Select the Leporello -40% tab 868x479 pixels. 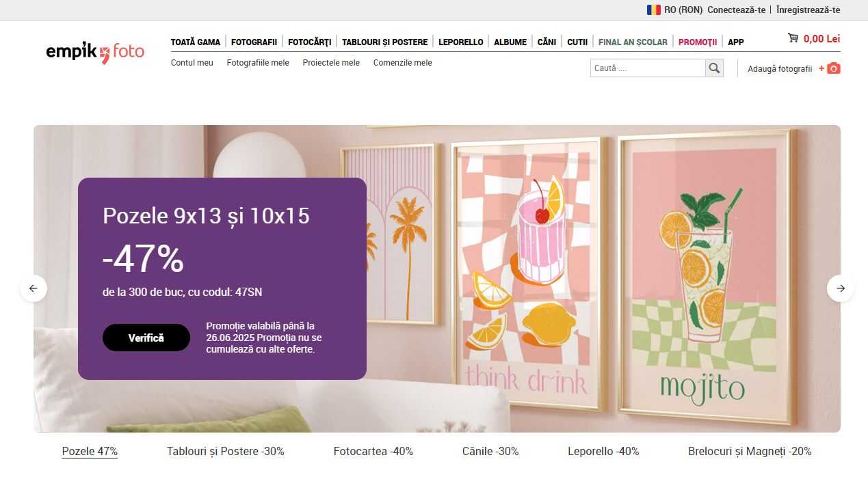(x=603, y=451)
